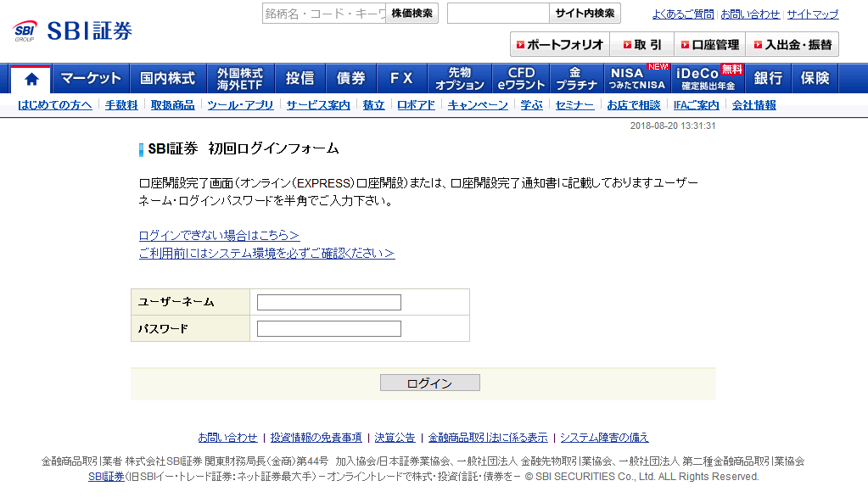Click the heading SBI証券 初回ログインフォーム
Viewport: 868px width, 503px height.
tap(243, 148)
